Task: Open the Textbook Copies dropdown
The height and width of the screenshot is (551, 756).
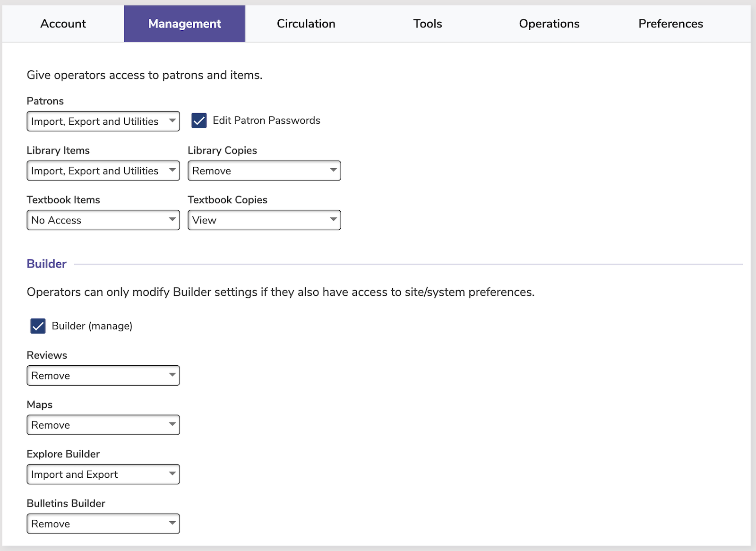Action: click(x=264, y=220)
